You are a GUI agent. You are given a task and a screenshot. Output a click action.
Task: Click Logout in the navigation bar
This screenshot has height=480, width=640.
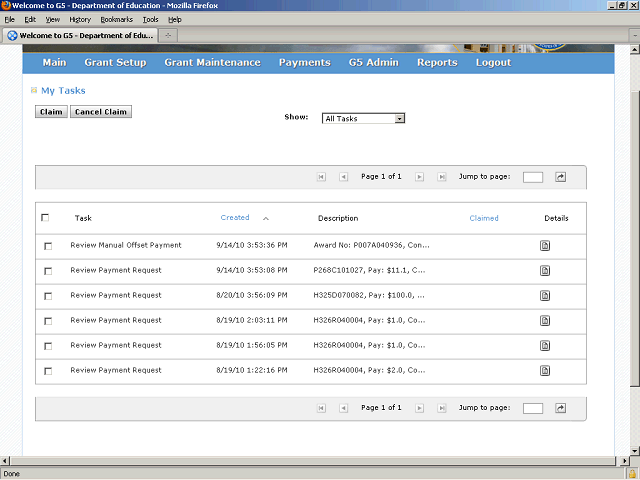[493, 62]
